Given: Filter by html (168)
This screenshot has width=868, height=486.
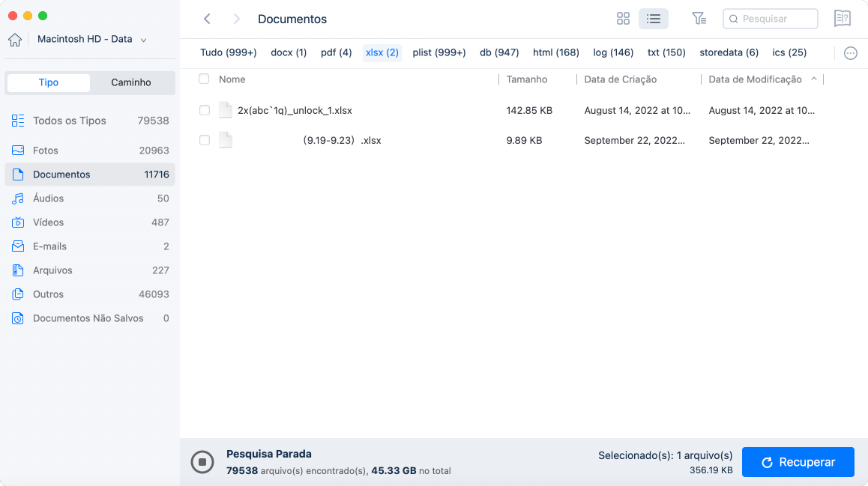Looking at the screenshot, I should pos(555,52).
